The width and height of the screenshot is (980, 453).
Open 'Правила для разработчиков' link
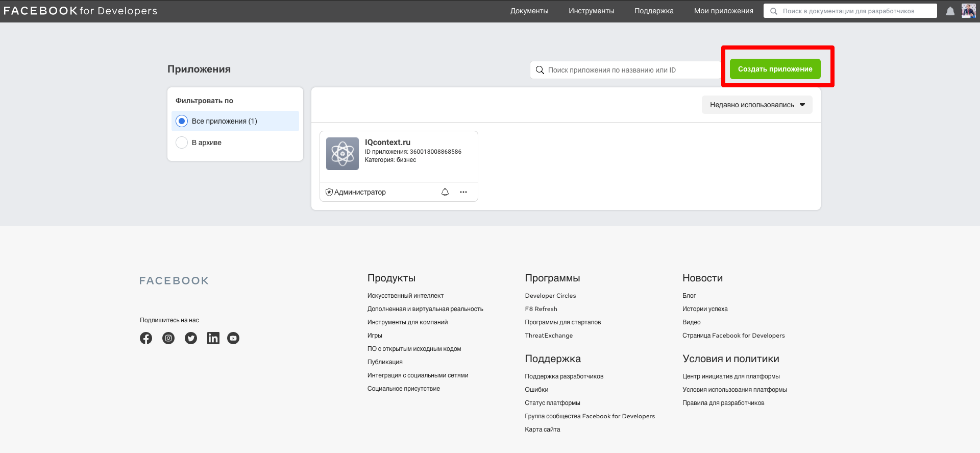[x=723, y=403]
